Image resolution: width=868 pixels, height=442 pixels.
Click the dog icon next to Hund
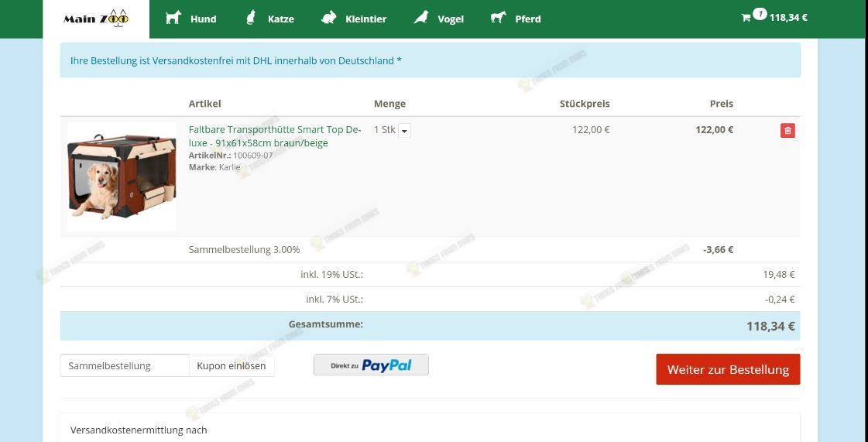173,18
